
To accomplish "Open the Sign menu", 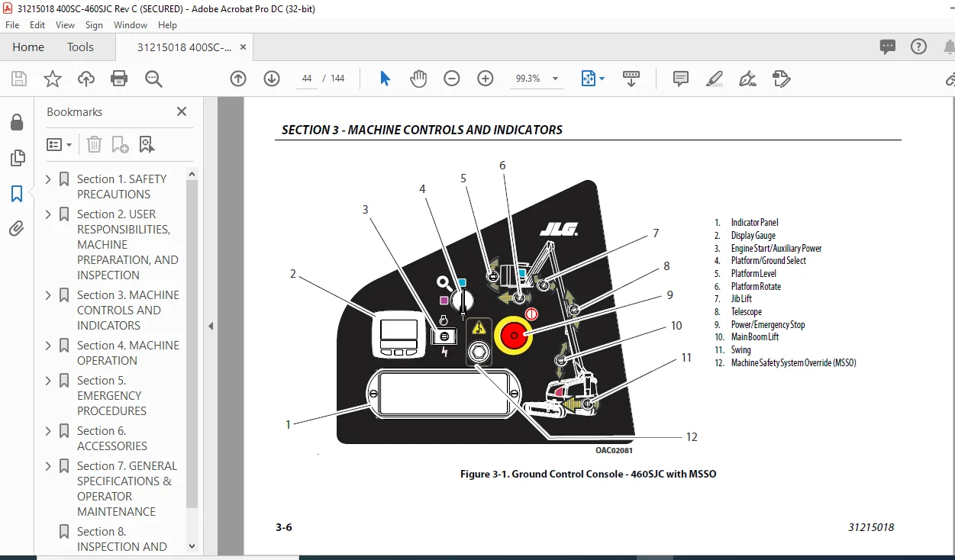I will 94,25.
